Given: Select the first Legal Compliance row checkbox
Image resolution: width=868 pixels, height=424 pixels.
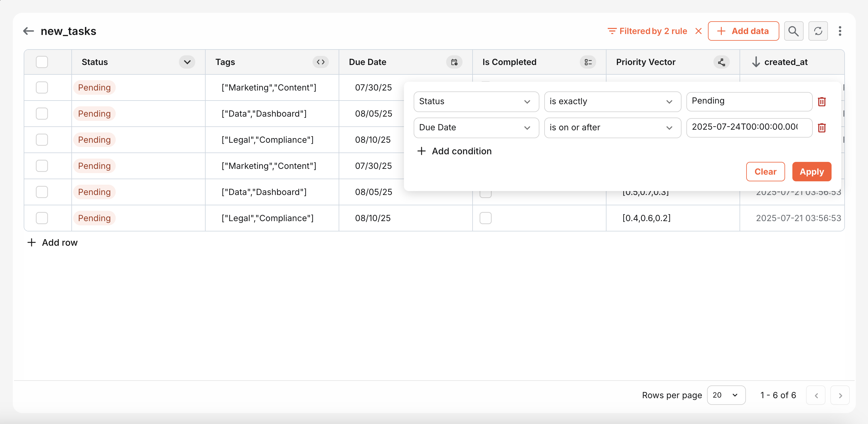Looking at the screenshot, I should 42,140.
